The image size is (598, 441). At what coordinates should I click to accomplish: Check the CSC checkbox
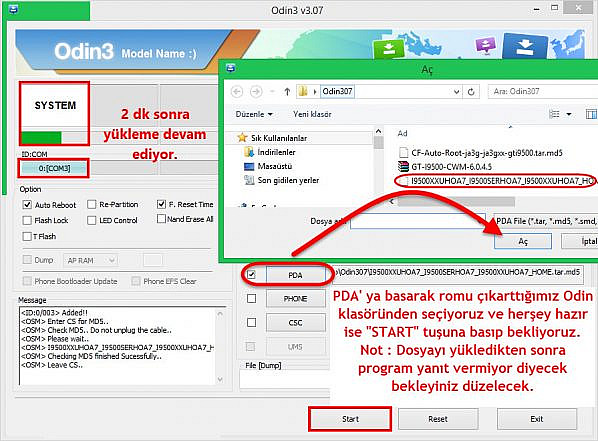(x=251, y=322)
